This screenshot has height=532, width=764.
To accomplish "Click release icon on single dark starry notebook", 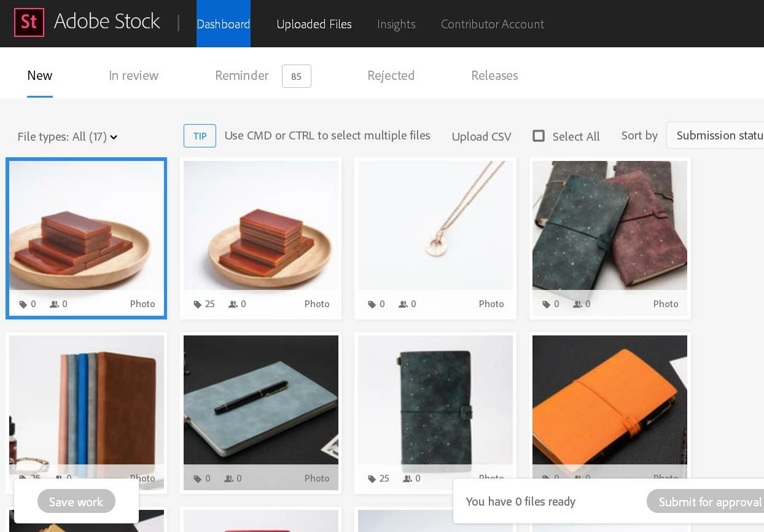I will point(408,479).
